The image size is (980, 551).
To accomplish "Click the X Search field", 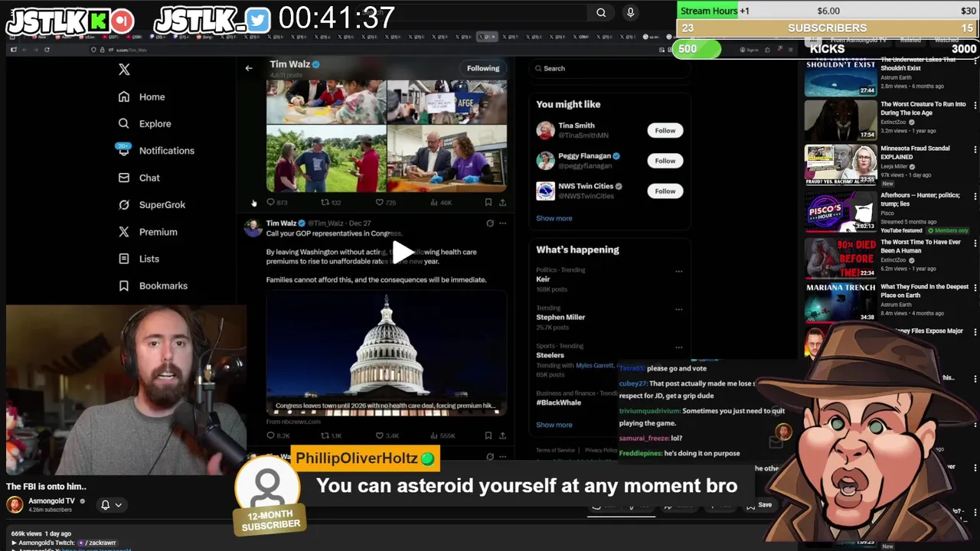I will [609, 68].
